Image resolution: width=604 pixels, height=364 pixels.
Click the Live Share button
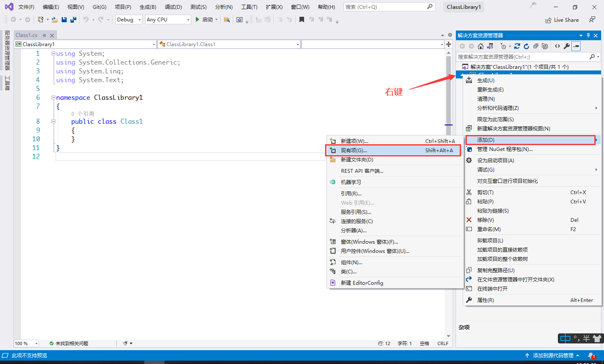pyautogui.click(x=562, y=20)
